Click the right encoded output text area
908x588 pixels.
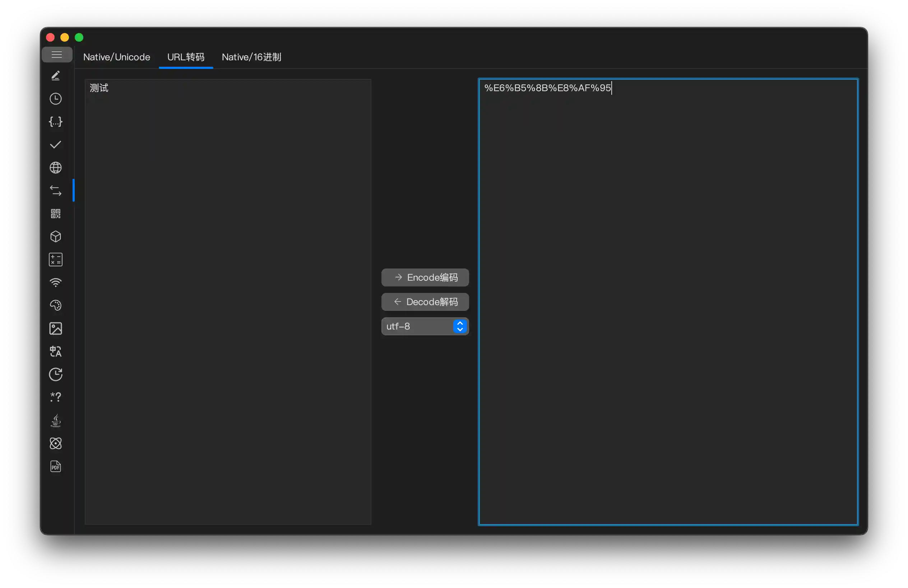click(x=668, y=301)
